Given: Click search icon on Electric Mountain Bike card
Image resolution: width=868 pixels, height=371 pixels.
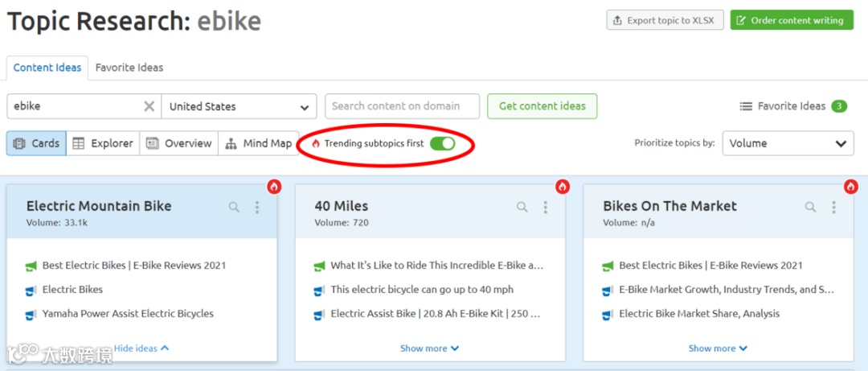Looking at the screenshot, I should click(234, 207).
